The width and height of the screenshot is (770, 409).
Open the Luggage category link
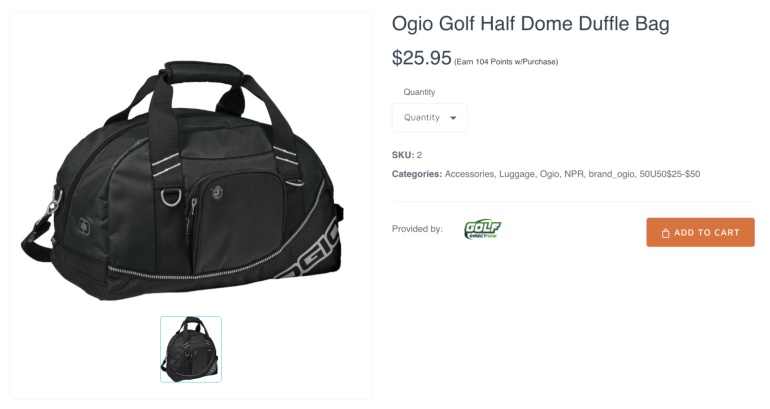517,174
